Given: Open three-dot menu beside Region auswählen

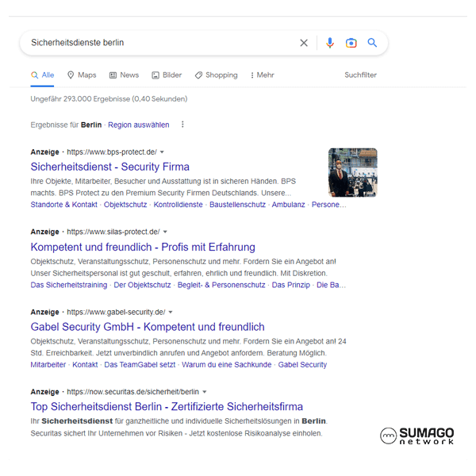Looking at the screenshot, I should [x=182, y=125].
